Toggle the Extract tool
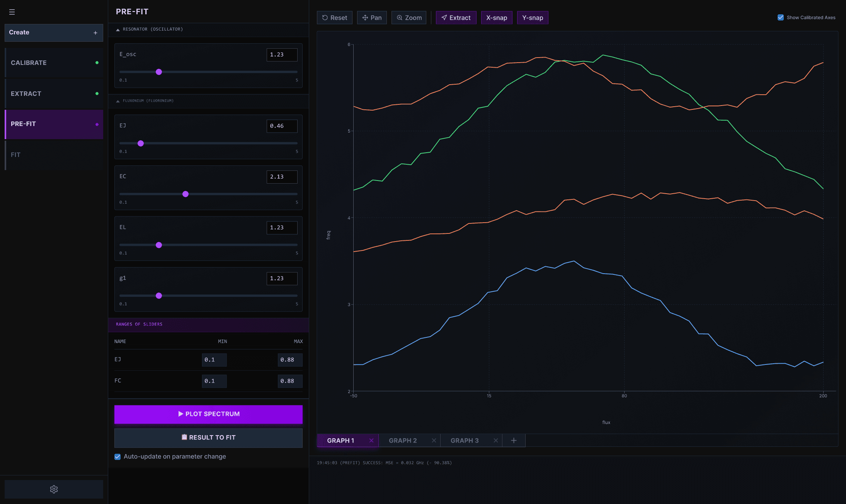Viewport: 846px width, 504px height. [x=456, y=18]
